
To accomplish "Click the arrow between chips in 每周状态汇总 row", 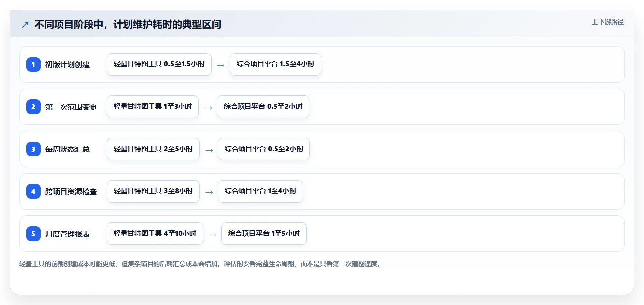I will coord(209,150).
